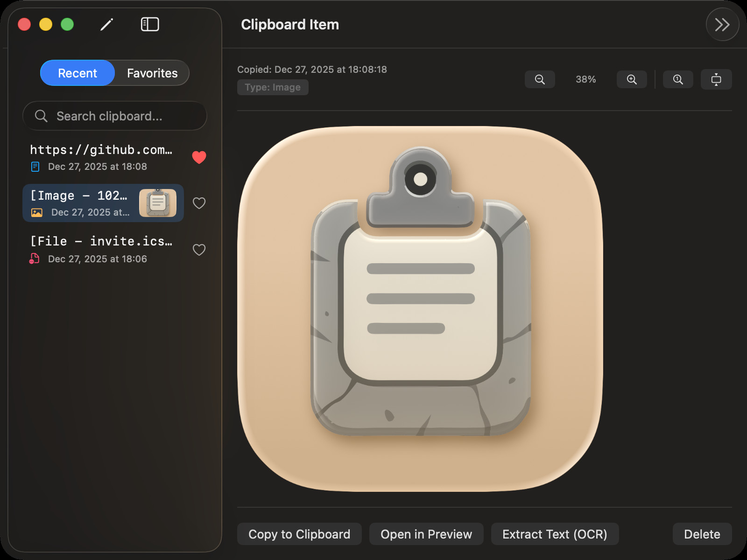Open the image in Preview
The height and width of the screenshot is (560, 747).
(426, 534)
